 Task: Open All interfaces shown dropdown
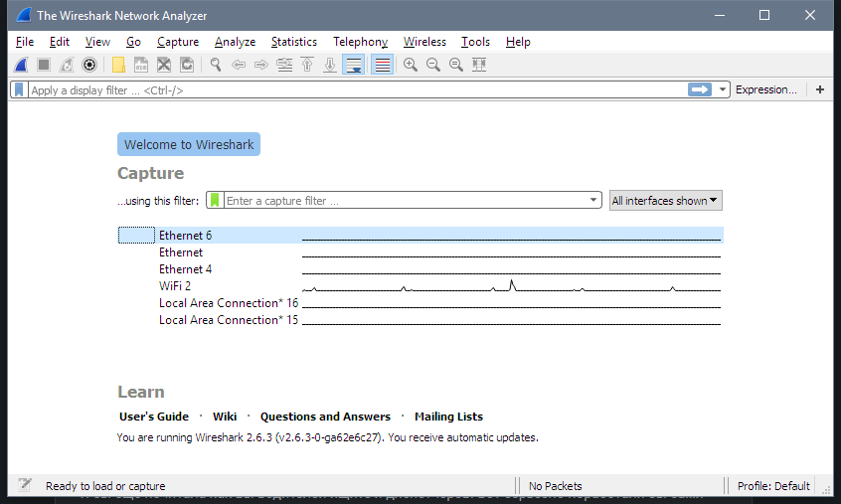click(666, 201)
